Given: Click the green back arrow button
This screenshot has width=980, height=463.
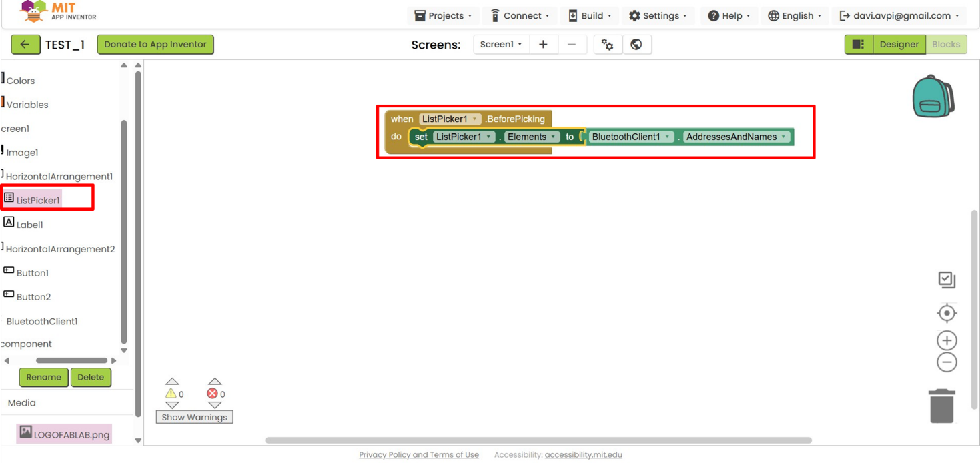Looking at the screenshot, I should [25, 45].
